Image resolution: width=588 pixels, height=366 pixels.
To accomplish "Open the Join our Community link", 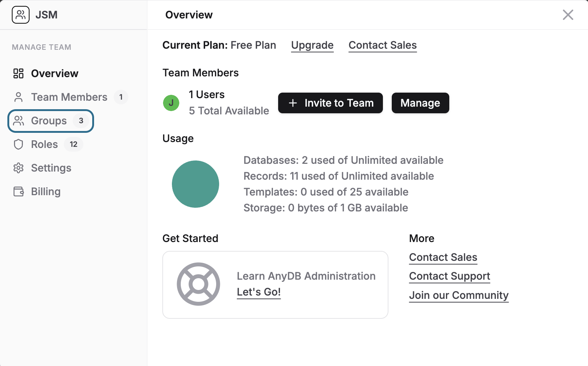I will [459, 295].
